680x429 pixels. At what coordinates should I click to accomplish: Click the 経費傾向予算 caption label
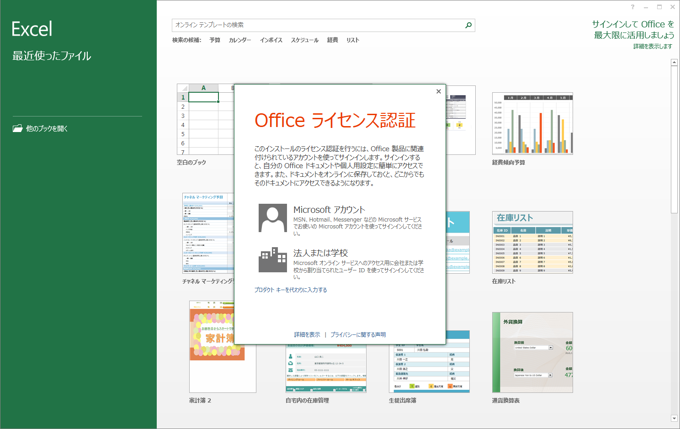[x=508, y=162]
